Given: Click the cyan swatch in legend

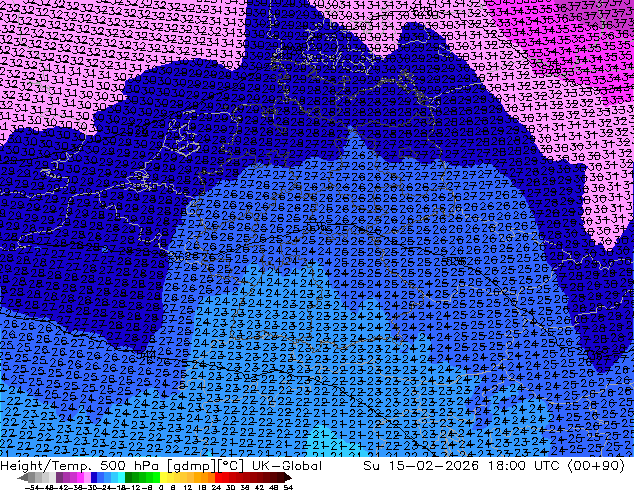Looking at the screenshot, I should click(x=121, y=477).
